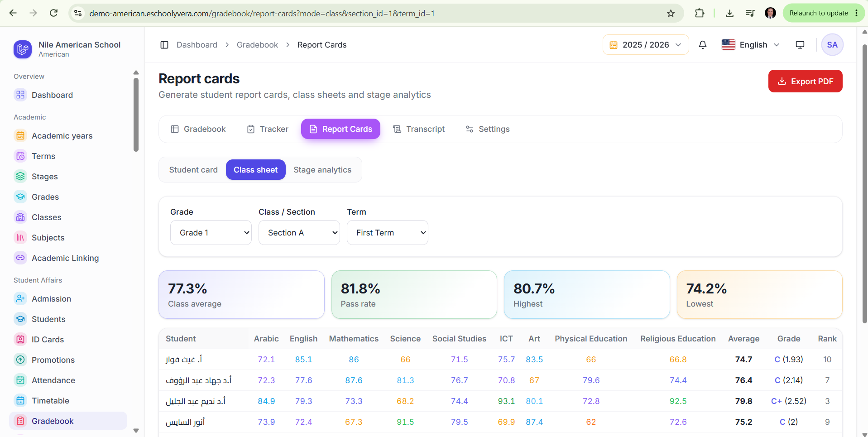Select the Gradebook sidebar item

[x=68, y=421]
